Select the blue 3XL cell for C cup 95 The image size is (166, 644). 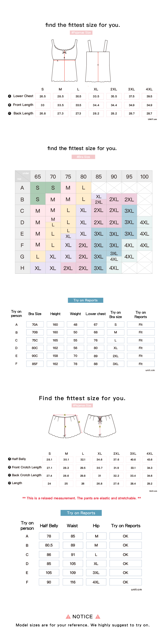[x=129, y=211]
